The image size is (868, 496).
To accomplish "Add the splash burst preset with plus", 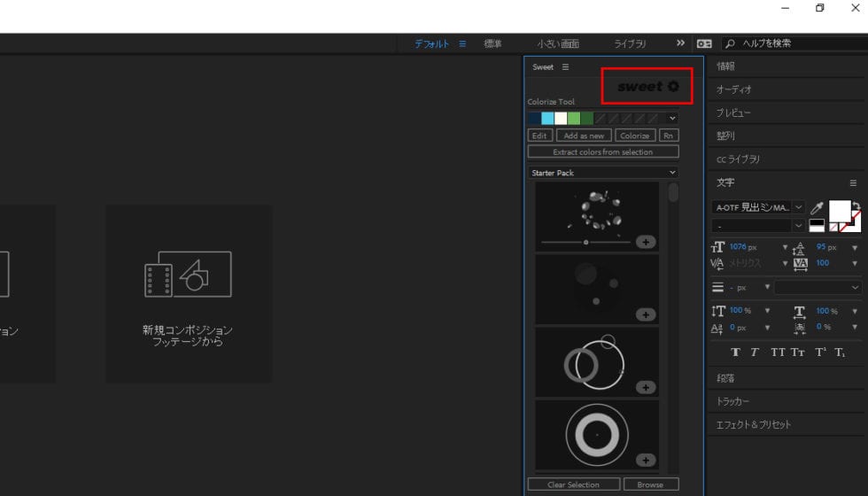I will pyautogui.click(x=646, y=242).
